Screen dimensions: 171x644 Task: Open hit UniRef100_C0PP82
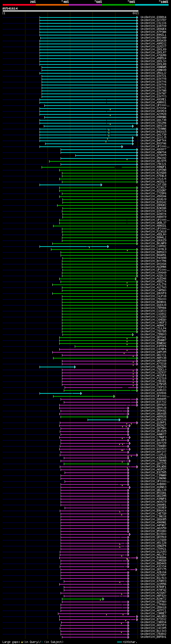pyautogui.click(x=153, y=246)
